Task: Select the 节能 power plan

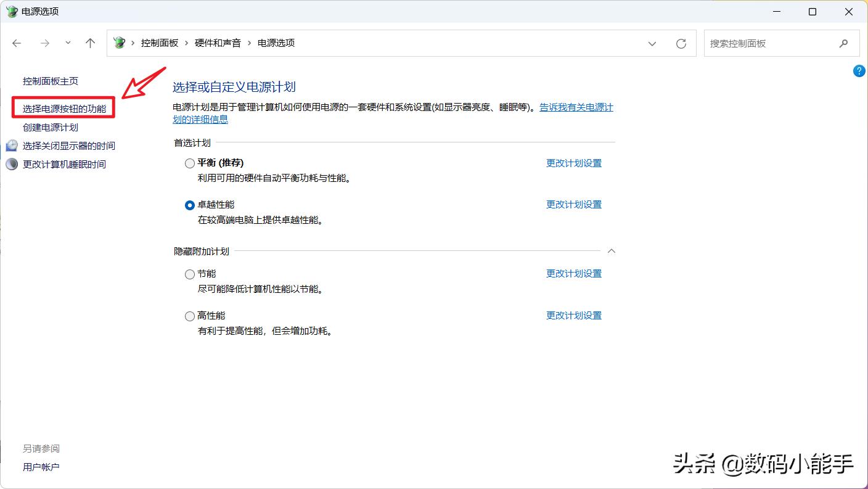Action: pyautogui.click(x=189, y=274)
